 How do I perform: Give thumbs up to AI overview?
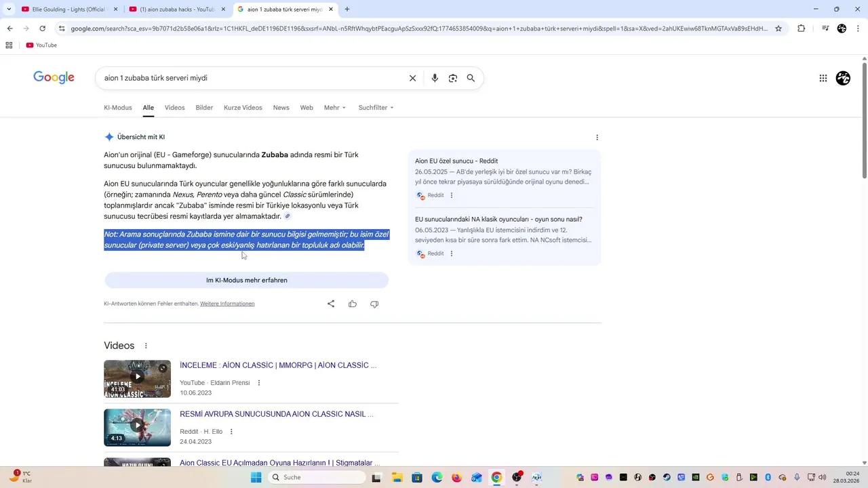[353, 304]
